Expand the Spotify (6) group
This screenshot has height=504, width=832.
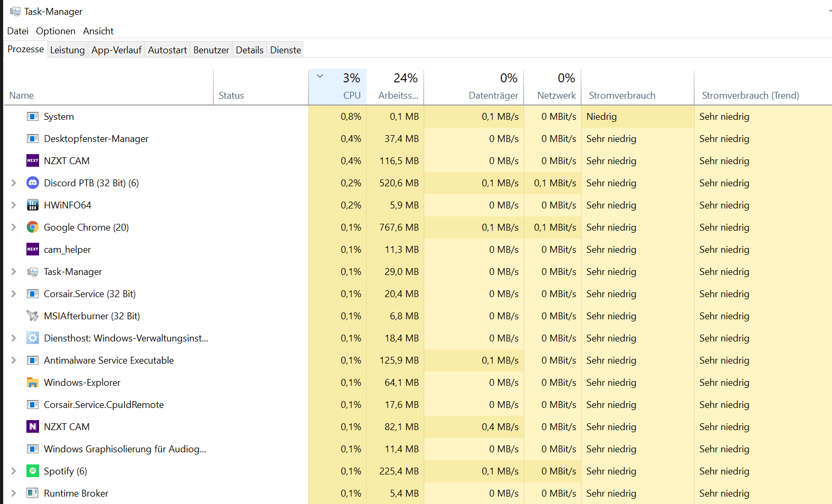(14, 471)
